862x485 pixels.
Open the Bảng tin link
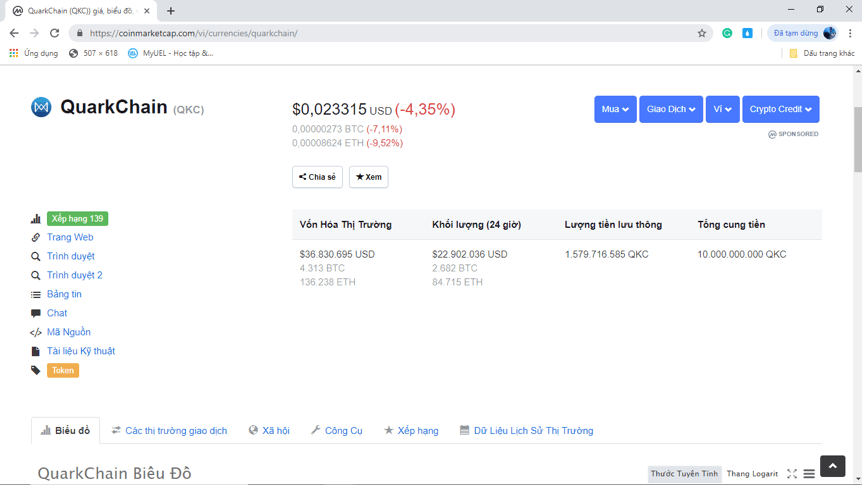(64, 294)
